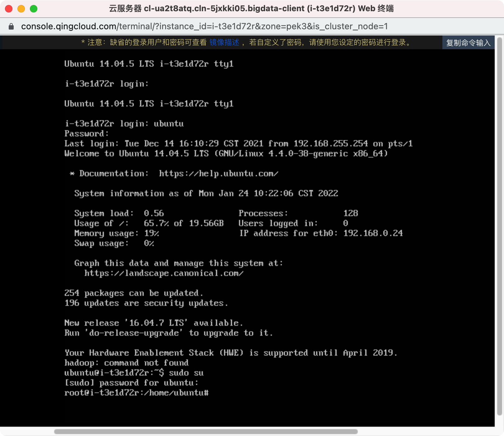Click the '196 updates are security updates.' line

tap(146, 303)
